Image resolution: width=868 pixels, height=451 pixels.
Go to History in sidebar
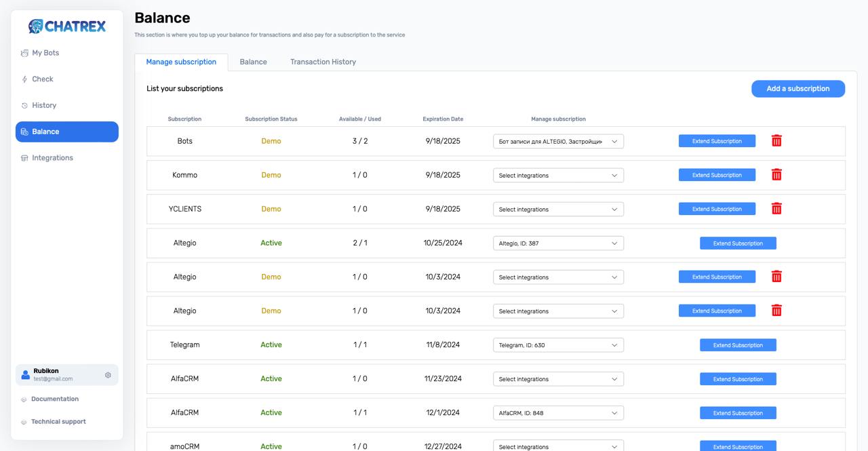[x=67, y=105]
